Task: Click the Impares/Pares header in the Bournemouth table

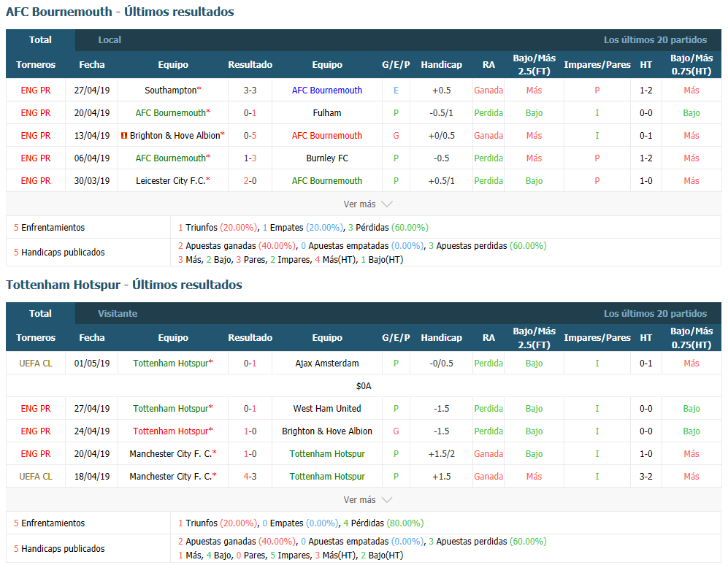Action: (x=597, y=64)
